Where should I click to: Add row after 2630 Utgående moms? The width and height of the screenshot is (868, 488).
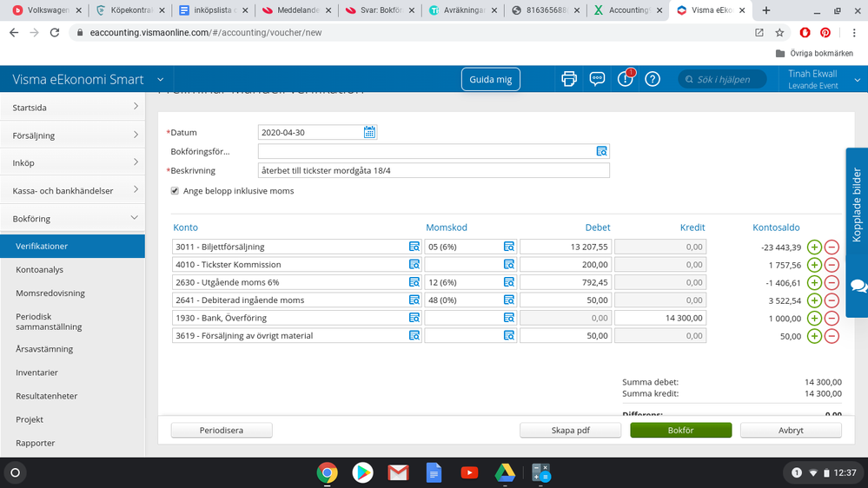(814, 283)
